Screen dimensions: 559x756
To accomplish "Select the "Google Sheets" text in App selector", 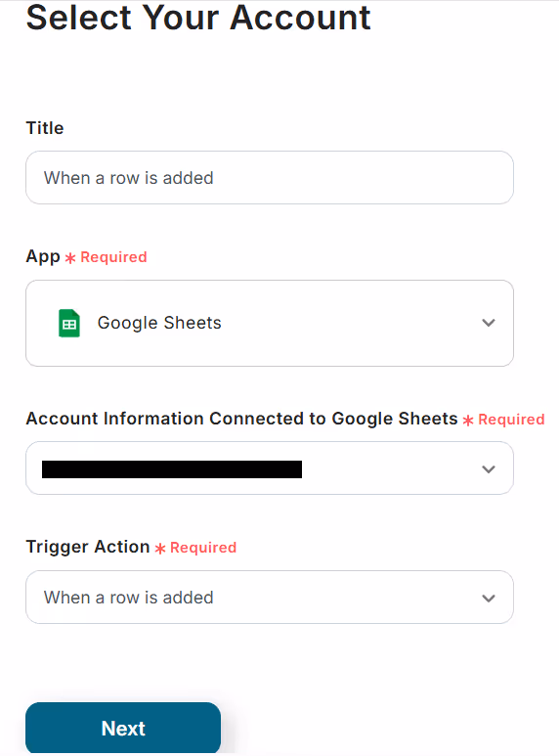I will coord(159,323).
